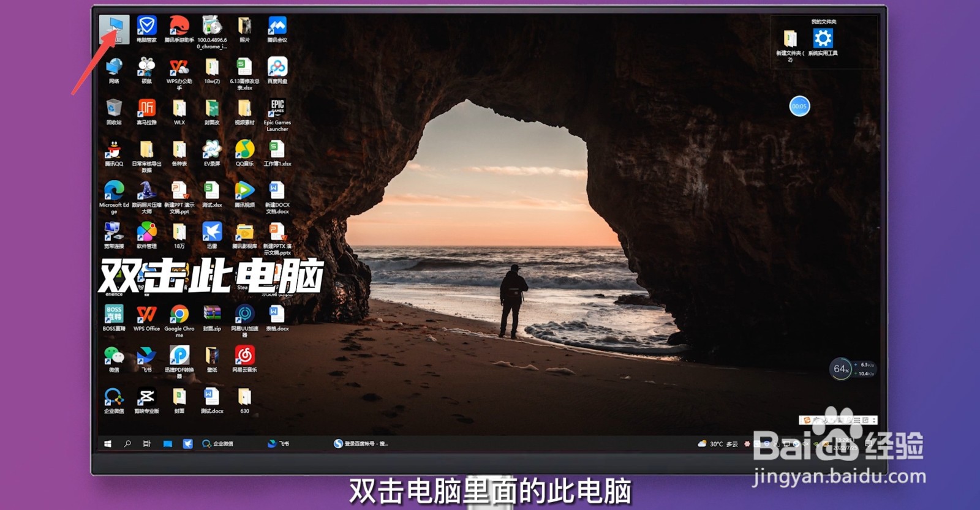Open 迅捷PDF转换器 desktop shortcut

[179, 362]
